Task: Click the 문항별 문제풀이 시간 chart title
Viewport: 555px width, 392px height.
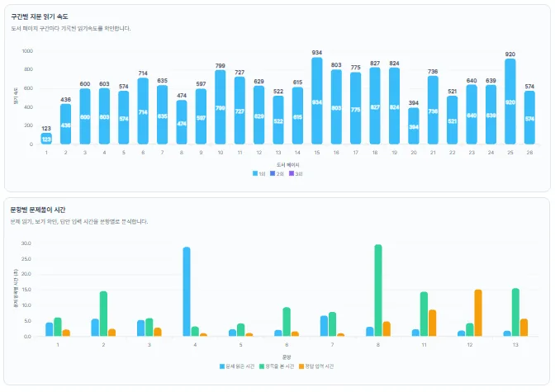Action: coord(38,210)
